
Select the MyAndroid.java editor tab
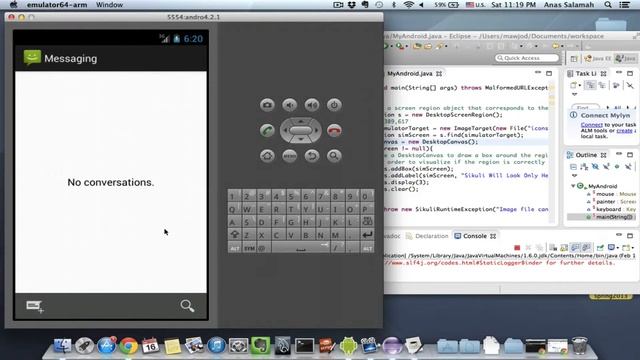[409, 73]
